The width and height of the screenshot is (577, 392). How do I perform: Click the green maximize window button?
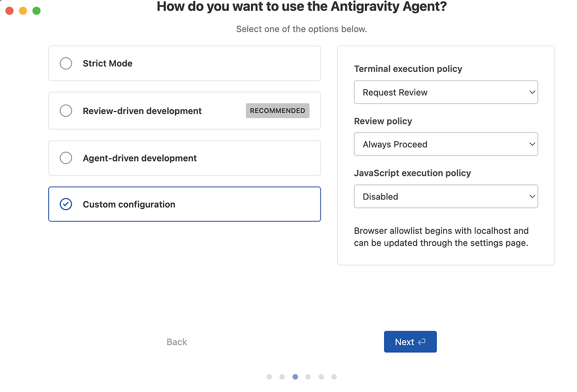click(x=37, y=10)
